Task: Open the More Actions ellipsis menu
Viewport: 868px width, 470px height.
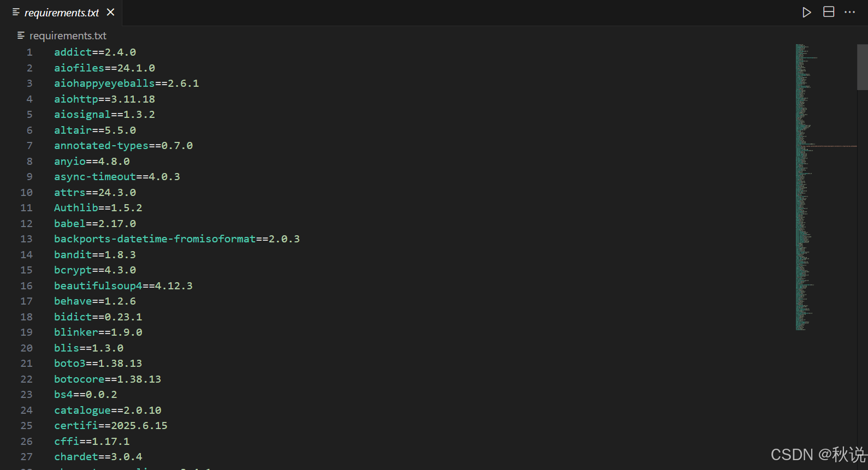Action: (x=850, y=12)
